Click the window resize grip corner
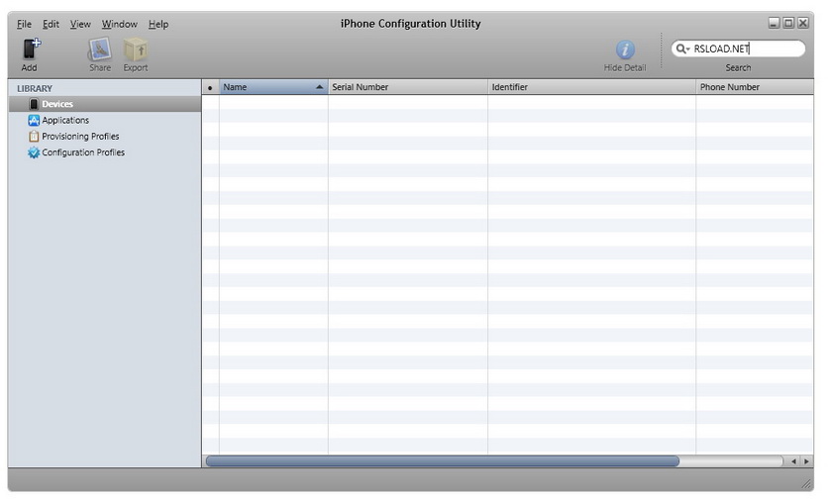This screenshot has width=832, height=504. pyautogui.click(x=806, y=483)
